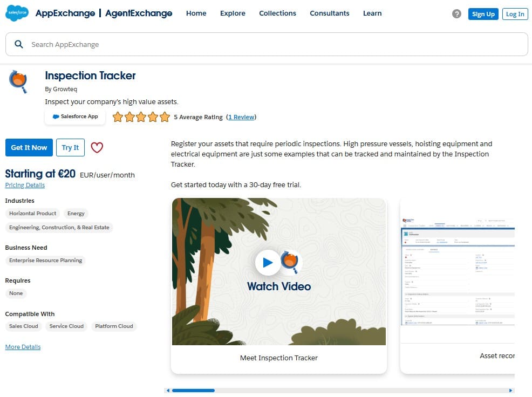Click the carousel horizontal scrollbar thumb
Viewport: 532px width, 397px height.
click(193, 391)
